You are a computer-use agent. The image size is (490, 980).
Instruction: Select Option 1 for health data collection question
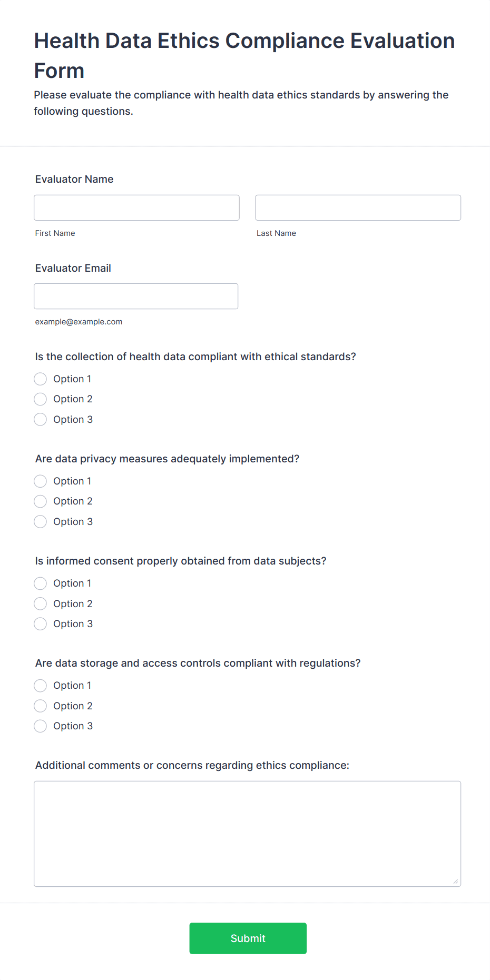41,379
